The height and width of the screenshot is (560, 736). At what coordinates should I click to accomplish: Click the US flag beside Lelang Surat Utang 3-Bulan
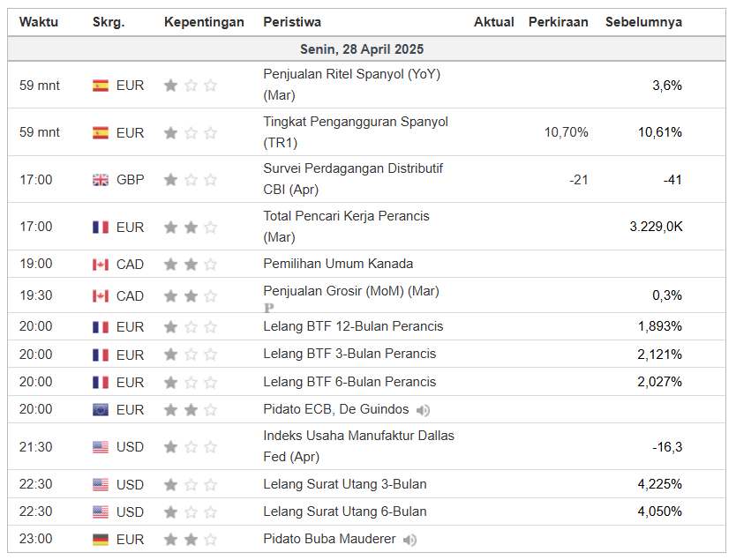(101, 484)
